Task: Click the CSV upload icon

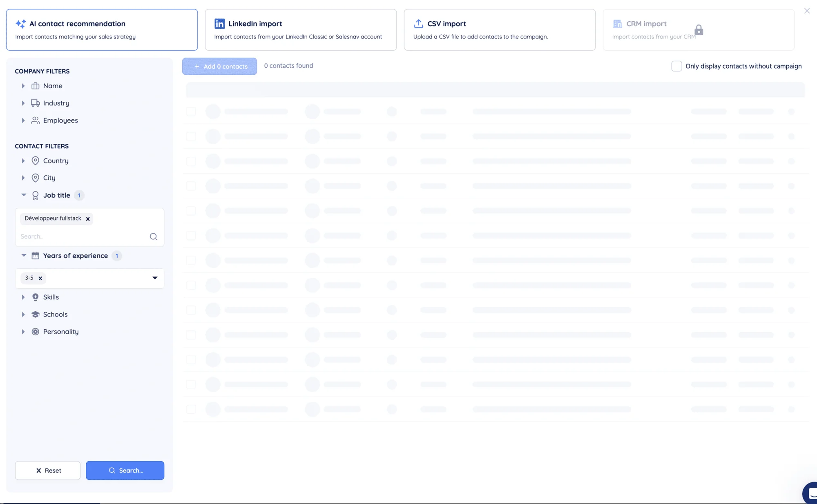Action: (418, 24)
